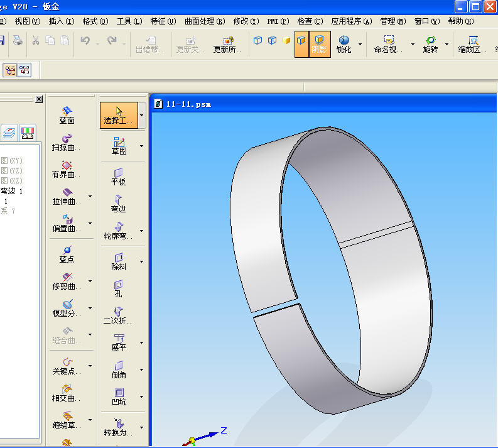This screenshot has height=448, width=498.
Task: Select the 二次折 jog tool
Action: (x=118, y=315)
